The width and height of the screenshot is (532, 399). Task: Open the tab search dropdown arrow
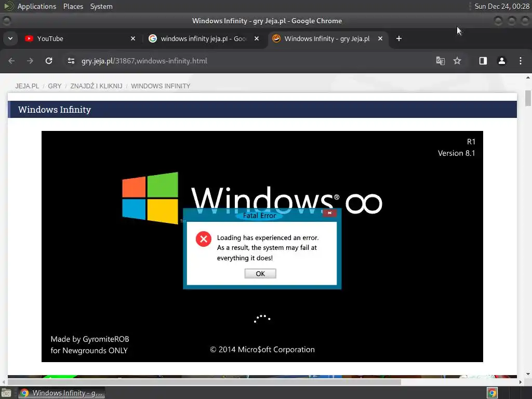(x=10, y=38)
